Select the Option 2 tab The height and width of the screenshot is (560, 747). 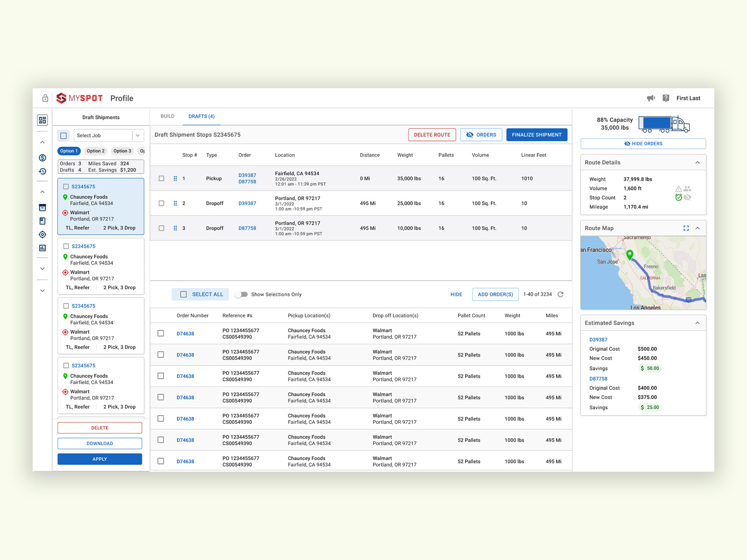[96, 151]
